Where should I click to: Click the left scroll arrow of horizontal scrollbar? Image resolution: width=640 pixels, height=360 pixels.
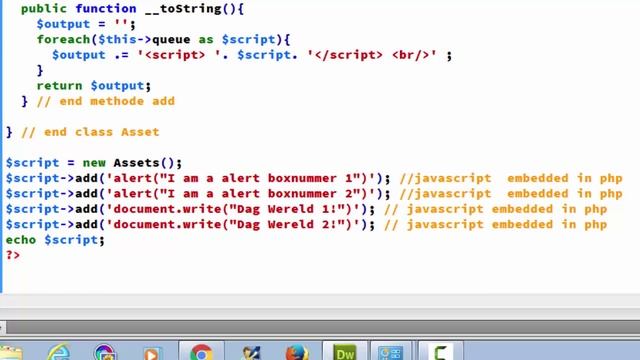pyautogui.click(x=2, y=328)
